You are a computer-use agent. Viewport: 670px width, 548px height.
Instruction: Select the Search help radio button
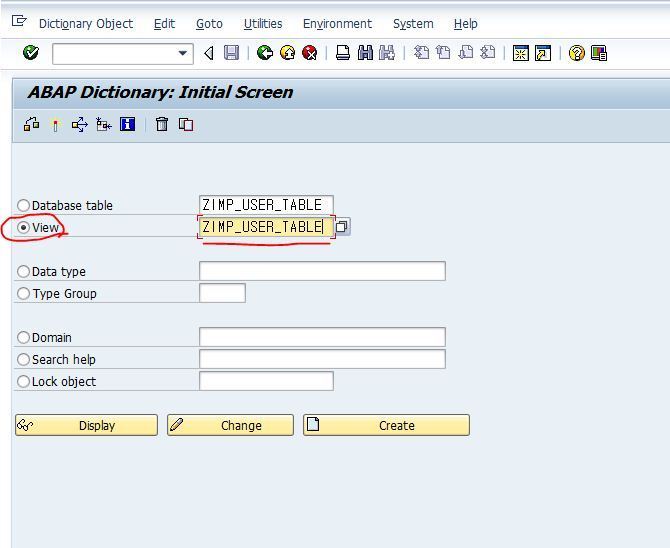pos(23,359)
